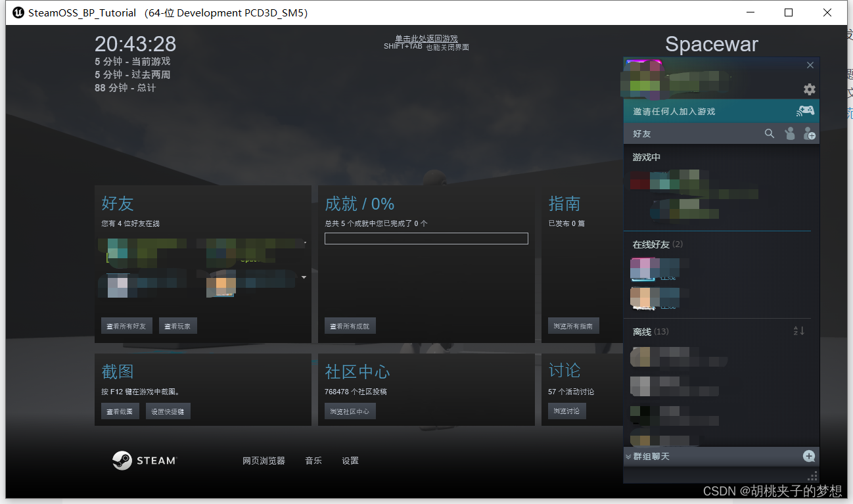Collapse the 游戏中 friends group

(647, 157)
